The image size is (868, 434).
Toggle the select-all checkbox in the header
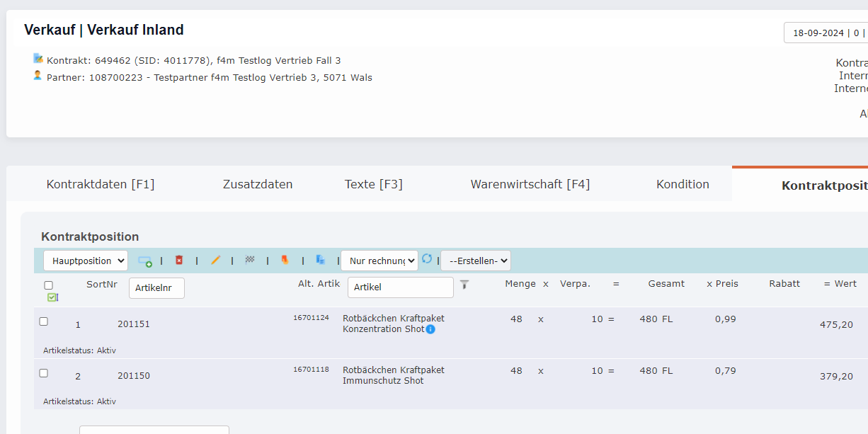point(48,284)
